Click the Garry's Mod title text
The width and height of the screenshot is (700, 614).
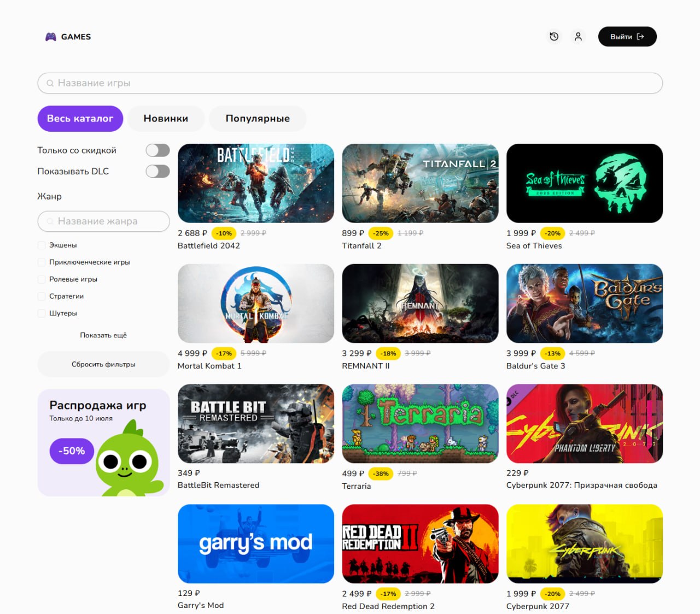201,606
